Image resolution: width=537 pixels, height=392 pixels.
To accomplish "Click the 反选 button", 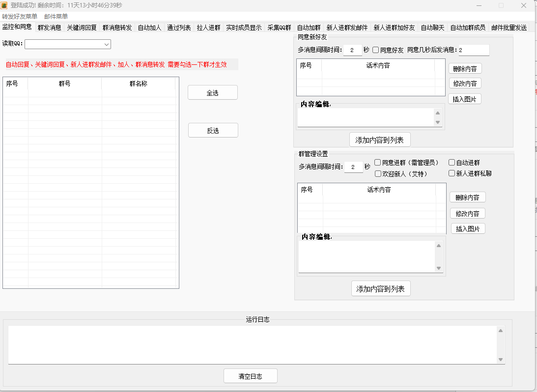I will click(212, 130).
